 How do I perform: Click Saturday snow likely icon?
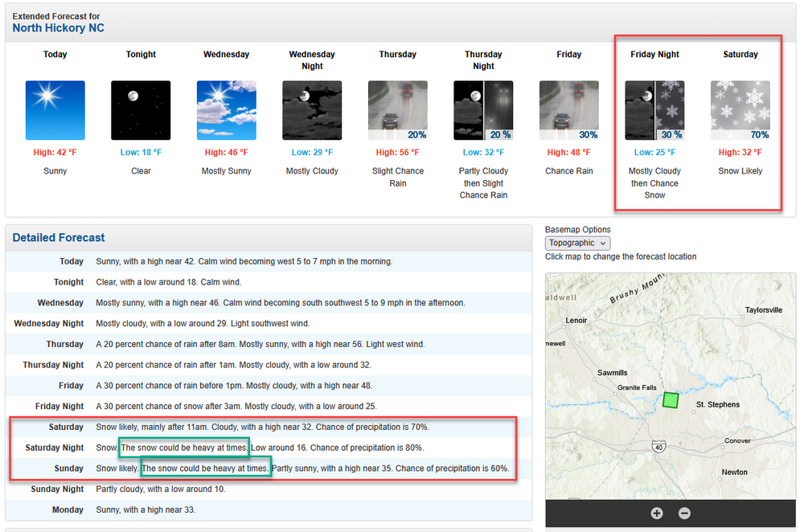pos(740,110)
